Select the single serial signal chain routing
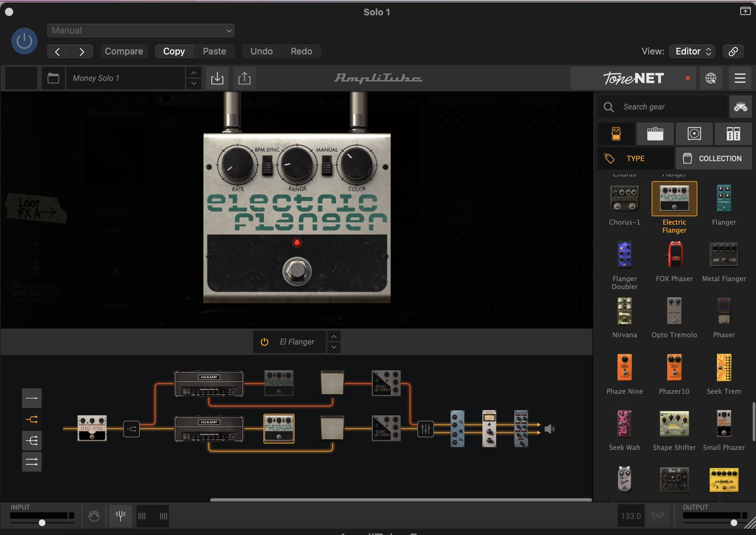Viewport: 756px width, 535px height. tap(32, 398)
